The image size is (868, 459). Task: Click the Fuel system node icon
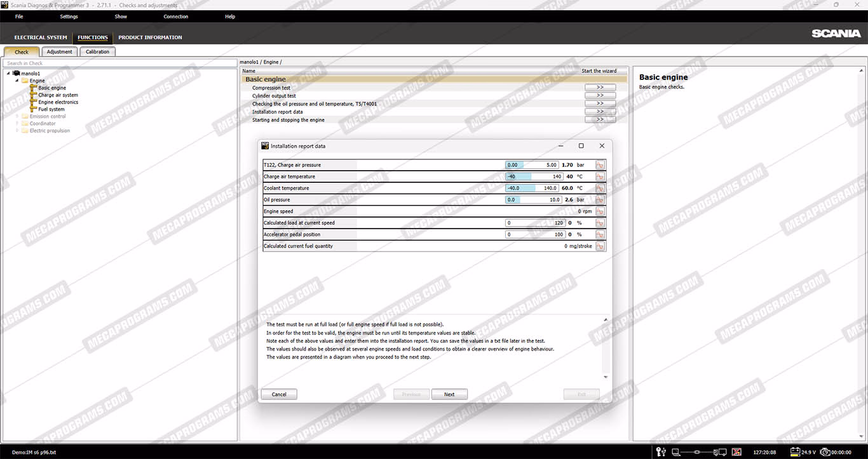(x=34, y=109)
